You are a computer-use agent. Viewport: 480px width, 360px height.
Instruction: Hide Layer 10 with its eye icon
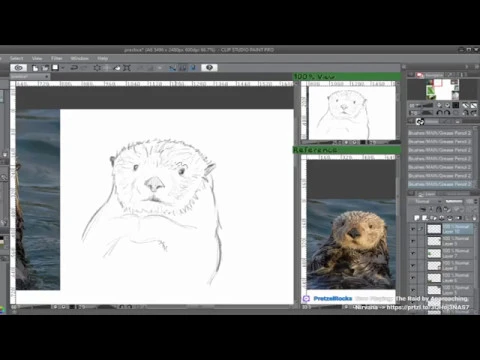413,229
